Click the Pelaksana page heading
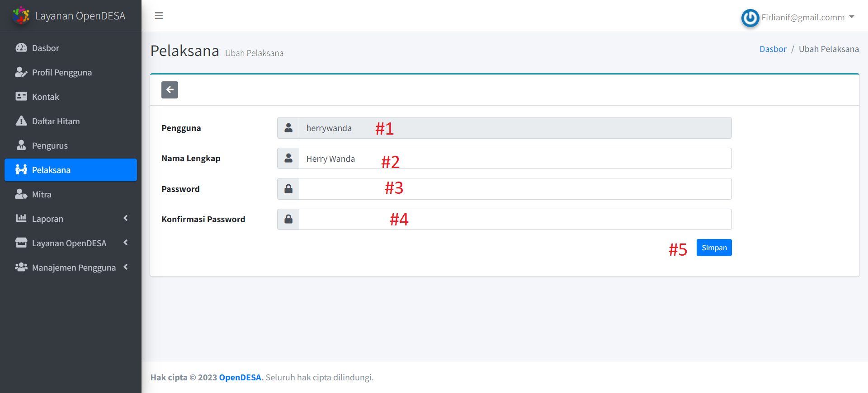 click(x=184, y=51)
